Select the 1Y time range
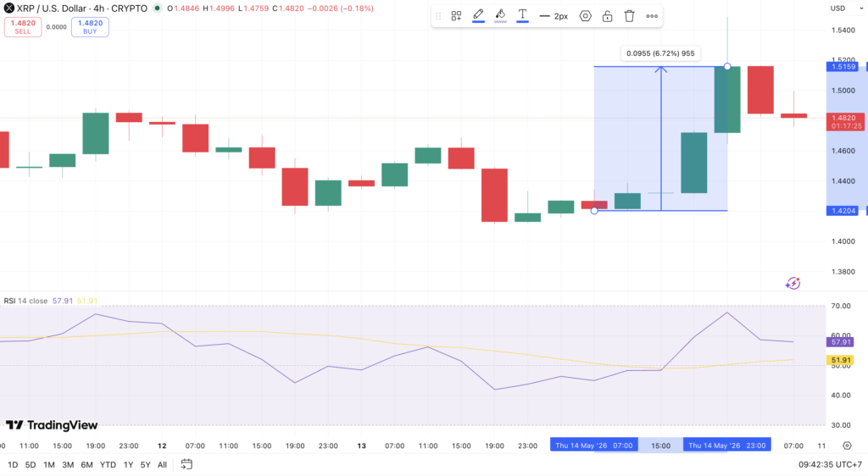This screenshot has height=476, width=868. tap(129, 465)
